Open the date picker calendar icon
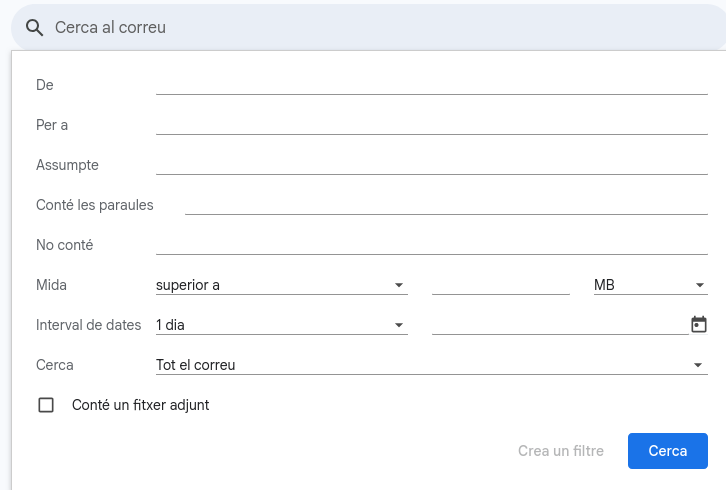Viewport: 726px width, 490px height. (x=699, y=324)
